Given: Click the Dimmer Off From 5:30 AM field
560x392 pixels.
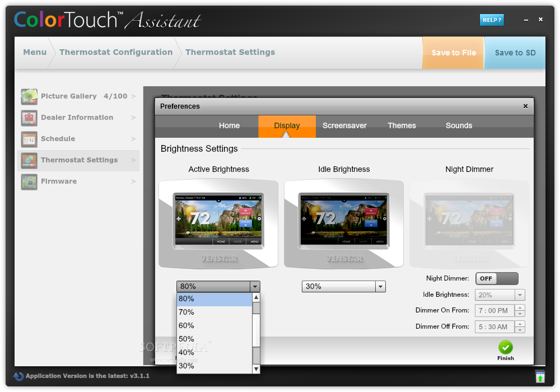Looking at the screenshot, I should coord(494,326).
